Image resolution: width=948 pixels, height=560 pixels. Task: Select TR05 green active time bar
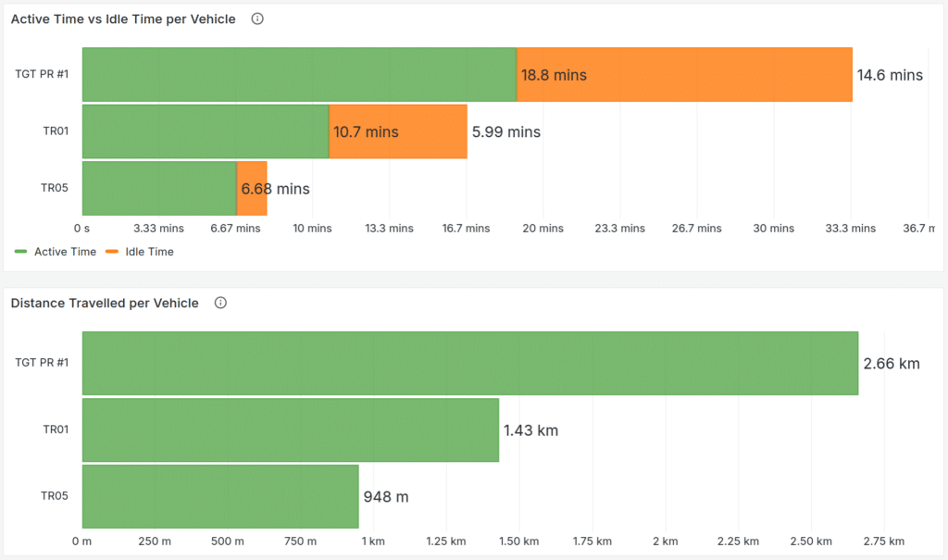click(x=159, y=188)
